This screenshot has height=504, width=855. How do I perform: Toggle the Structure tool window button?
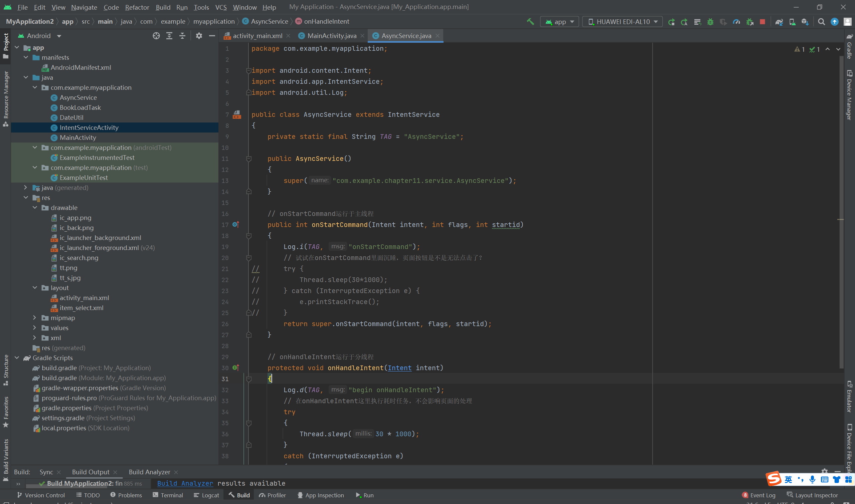pyautogui.click(x=5, y=369)
